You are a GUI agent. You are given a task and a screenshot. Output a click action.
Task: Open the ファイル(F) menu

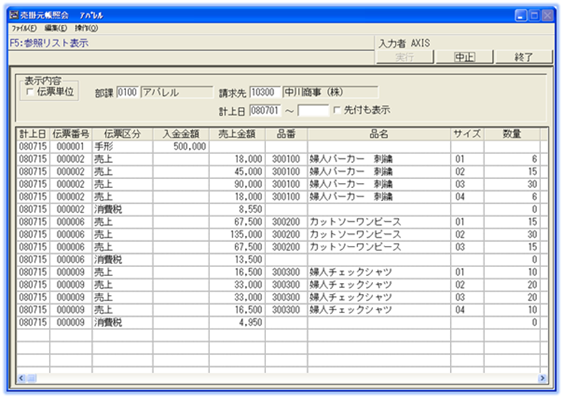tap(24, 28)
